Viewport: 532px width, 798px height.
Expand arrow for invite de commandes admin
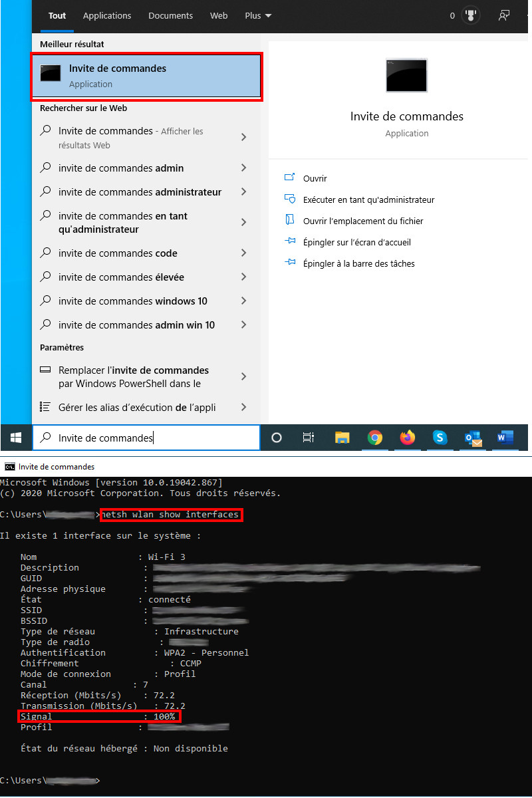pos(243,168)
